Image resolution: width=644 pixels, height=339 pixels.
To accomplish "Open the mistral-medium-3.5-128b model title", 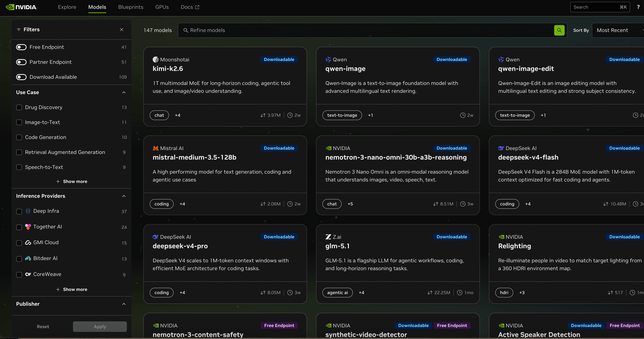I will pos(195,157).
